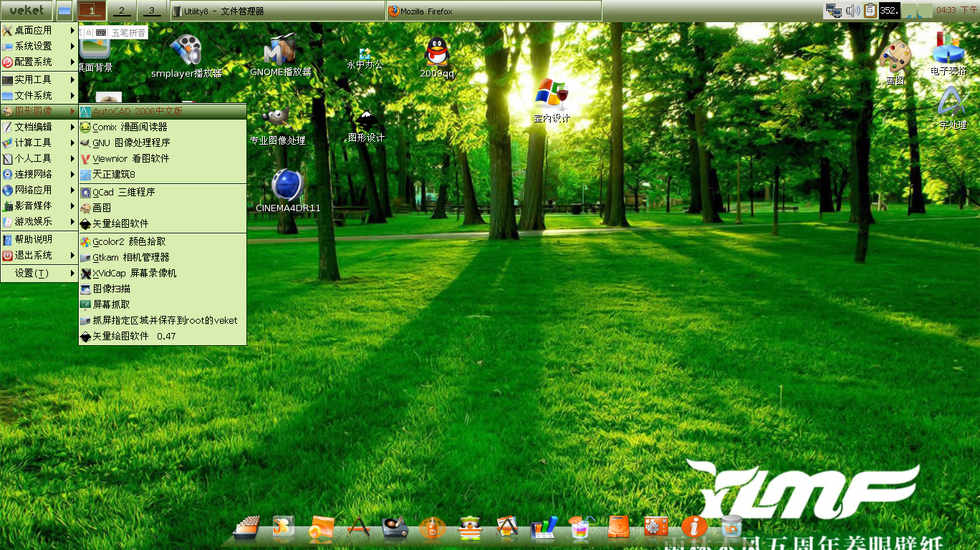Select 帮助说明 in the start menu
980x550 pixels.
(39, 239)
